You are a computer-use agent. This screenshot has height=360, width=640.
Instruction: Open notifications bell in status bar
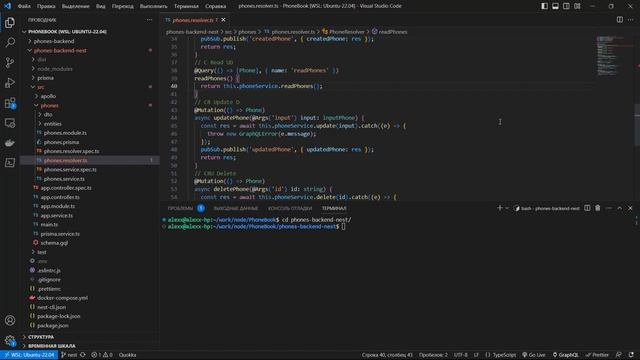631,355
